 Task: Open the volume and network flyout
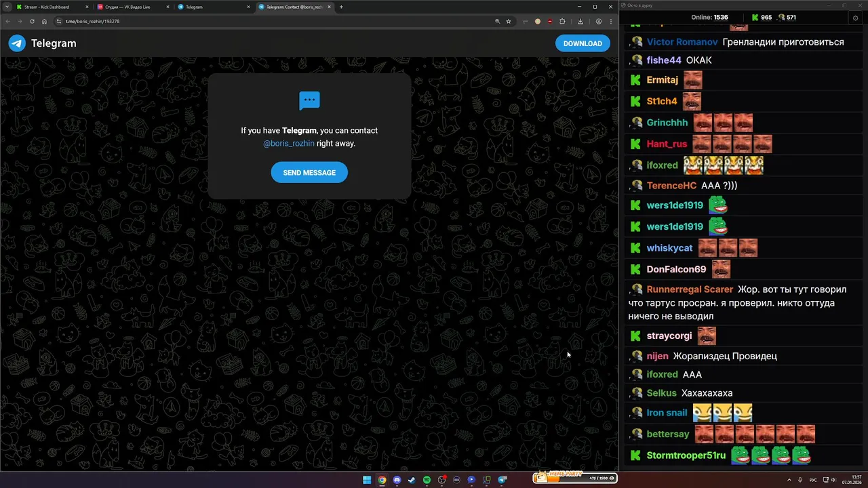click(829, 480)
